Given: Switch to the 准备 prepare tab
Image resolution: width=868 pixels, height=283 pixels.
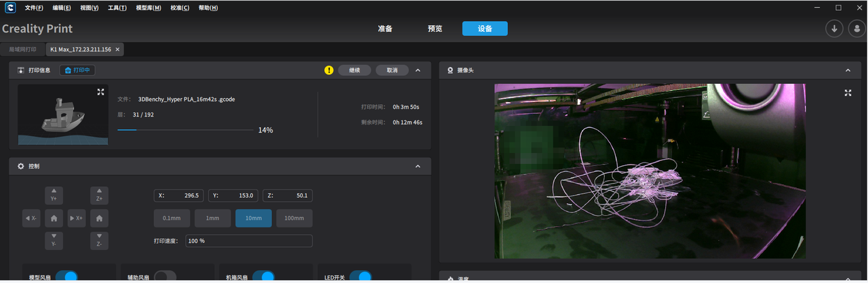Looking at the screenshot, I should coord(385,28).
